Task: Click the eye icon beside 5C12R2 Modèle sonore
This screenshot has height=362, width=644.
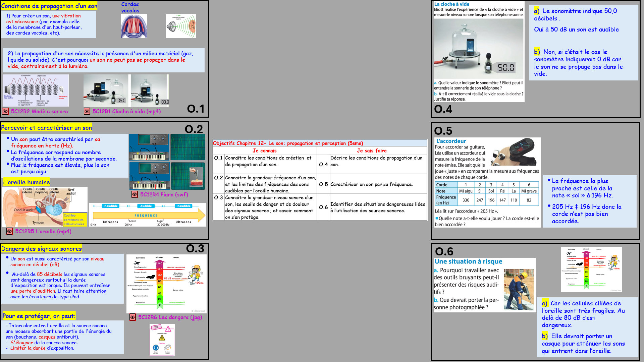Action: point(5,111)
